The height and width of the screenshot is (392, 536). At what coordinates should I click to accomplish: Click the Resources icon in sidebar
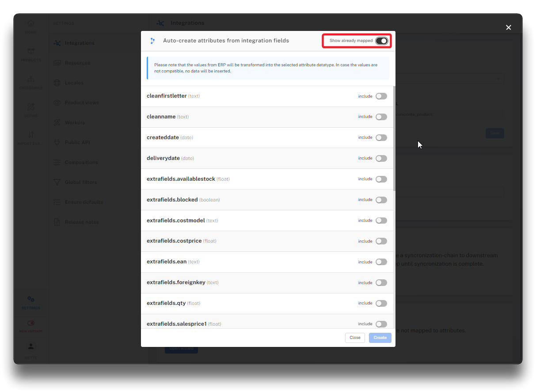point(57,63)
